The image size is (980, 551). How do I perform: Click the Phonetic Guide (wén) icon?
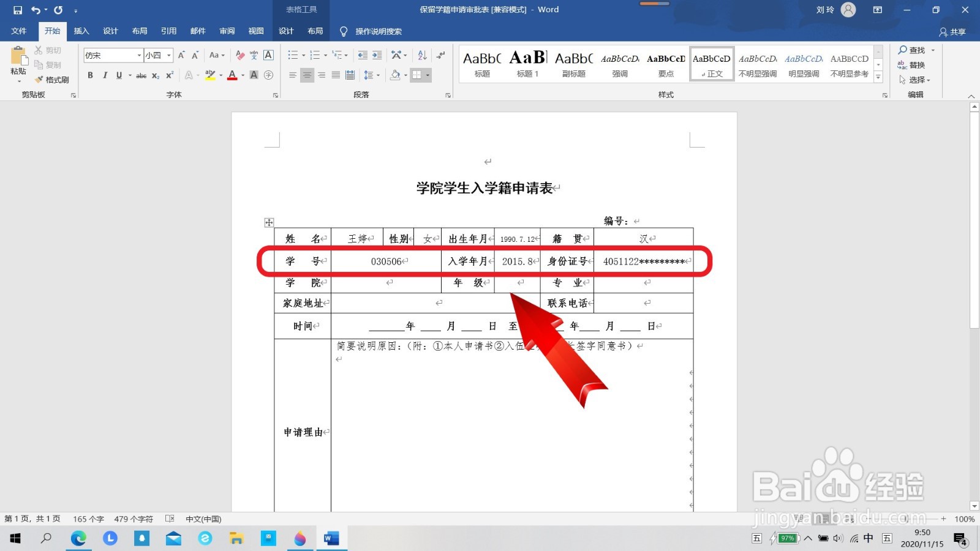[254, 55]
